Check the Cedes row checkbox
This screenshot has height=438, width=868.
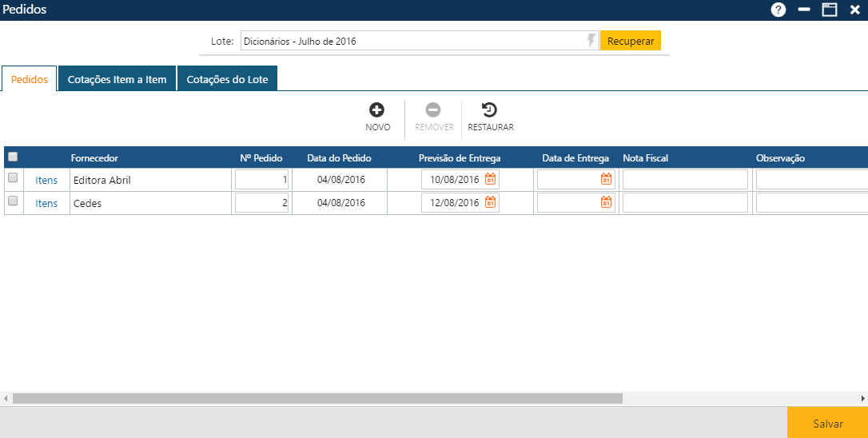(13, 201)
